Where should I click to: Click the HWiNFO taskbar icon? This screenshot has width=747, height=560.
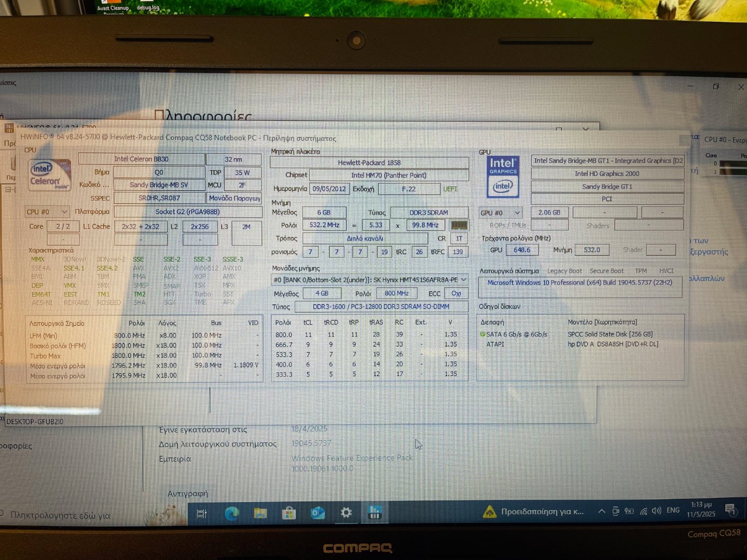pos(374,513)
